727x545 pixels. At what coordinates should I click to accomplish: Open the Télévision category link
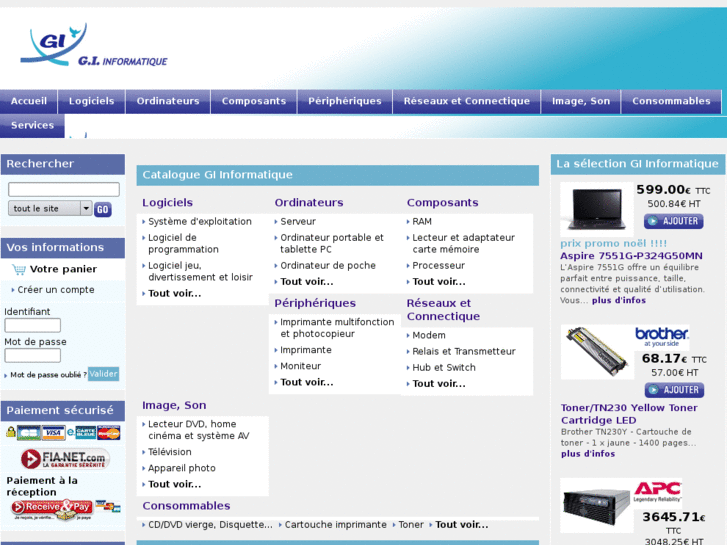click(x=170, y=452)
